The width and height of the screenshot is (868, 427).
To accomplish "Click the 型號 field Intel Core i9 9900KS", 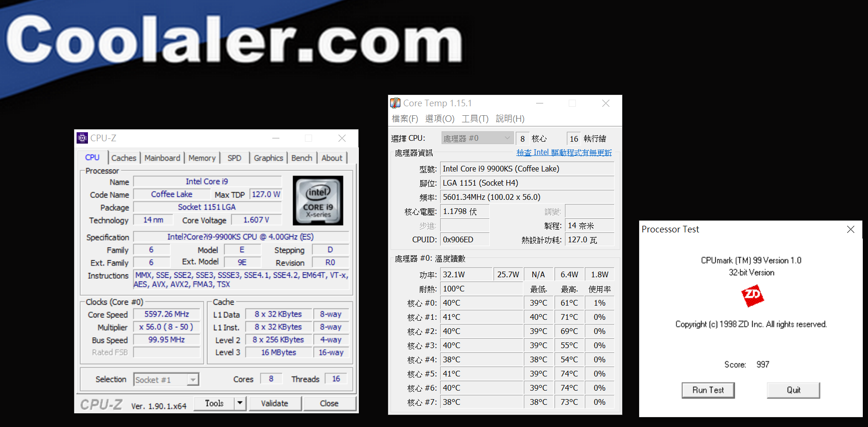I will point(527,169).
